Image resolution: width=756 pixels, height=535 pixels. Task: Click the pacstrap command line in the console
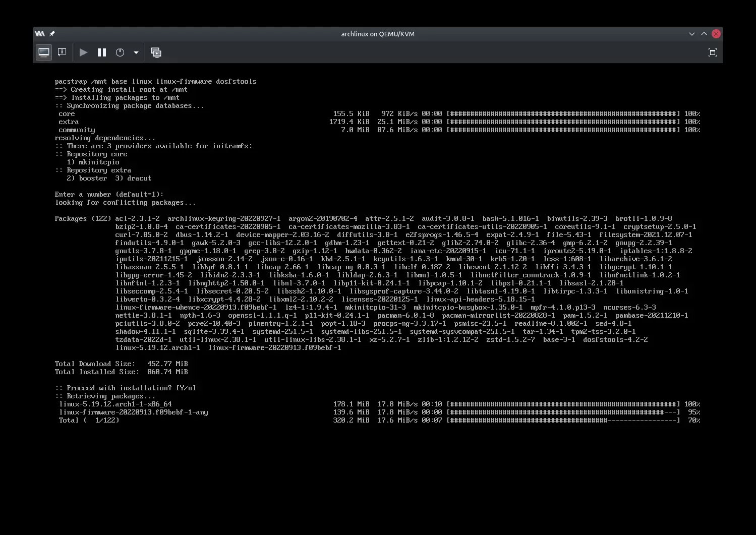click(x=155, y=82)
